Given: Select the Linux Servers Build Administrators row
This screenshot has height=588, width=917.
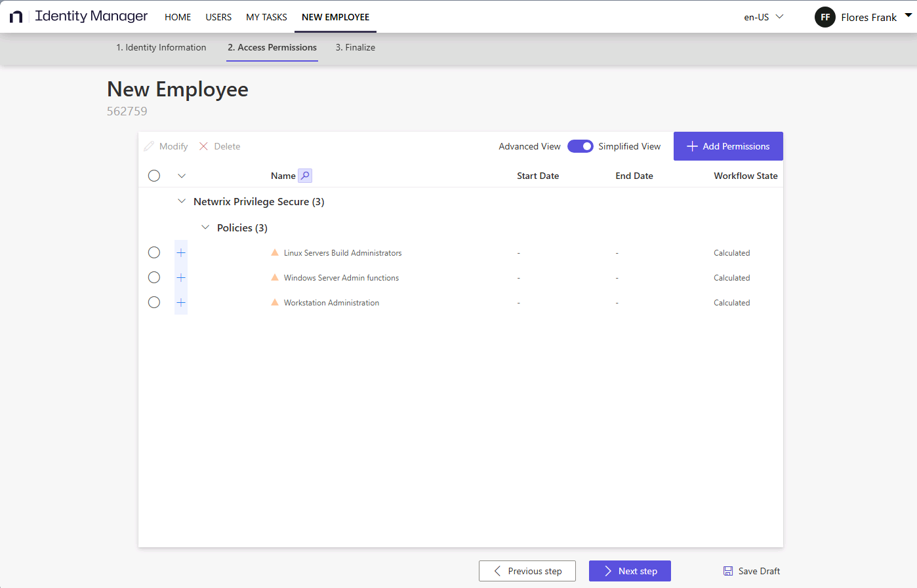Looking at the screenshot, I should click(x=154, y=253).
